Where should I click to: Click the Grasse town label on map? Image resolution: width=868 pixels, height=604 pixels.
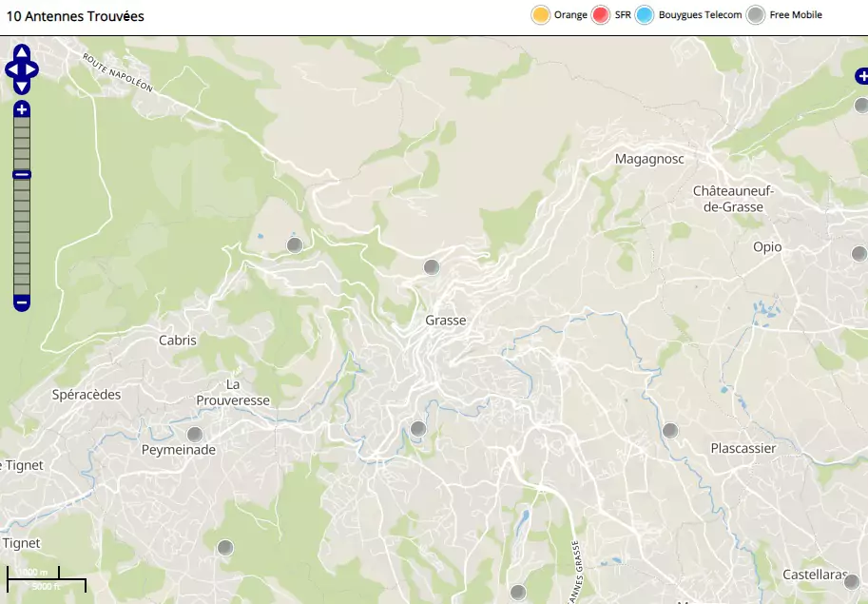tap(446, 321)
